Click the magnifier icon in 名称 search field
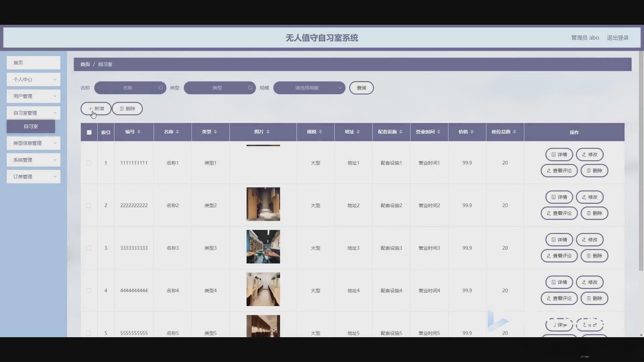Image resolution: width=644 pixels, height=362 pixels. point(161,88)
